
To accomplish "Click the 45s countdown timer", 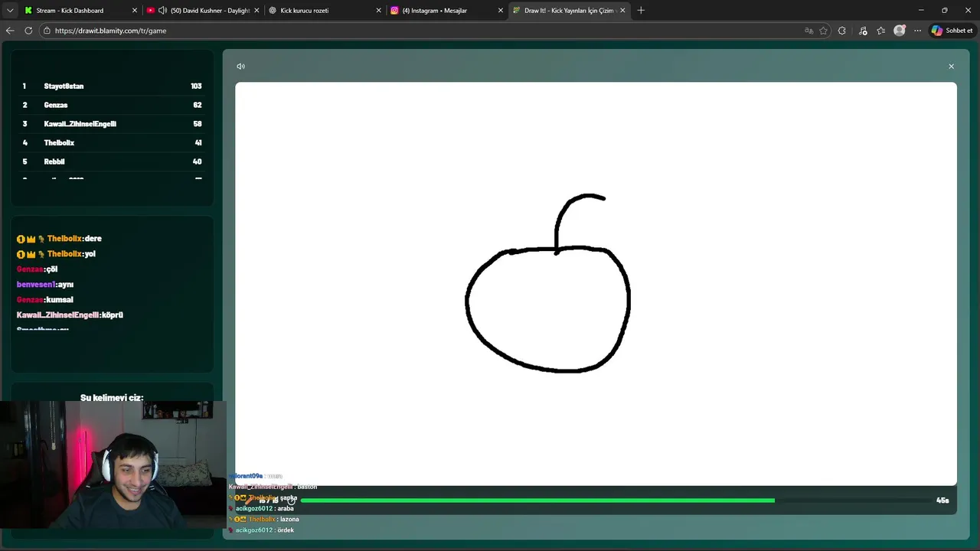I will click(x=942, y=500).
